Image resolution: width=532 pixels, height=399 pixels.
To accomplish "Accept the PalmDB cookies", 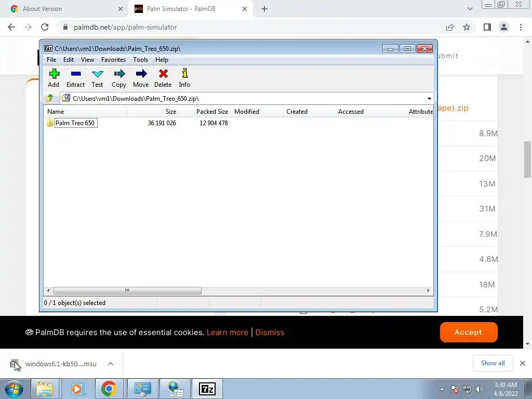I will coord(469,332).
